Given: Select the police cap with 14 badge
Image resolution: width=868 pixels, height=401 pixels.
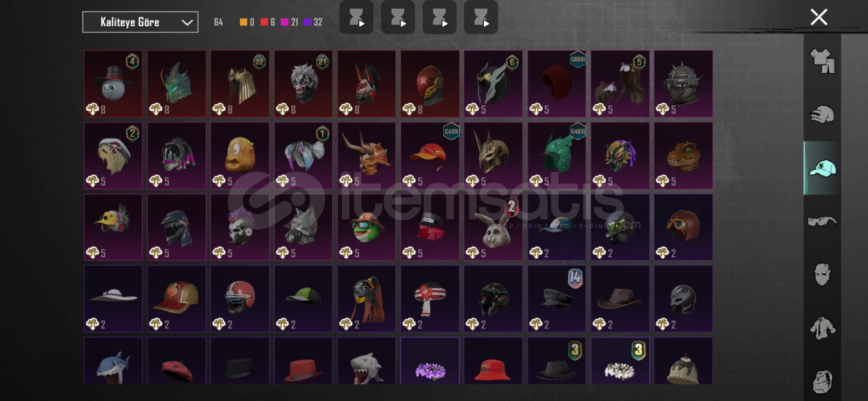Looking at the screenshot, I should 557,299.
